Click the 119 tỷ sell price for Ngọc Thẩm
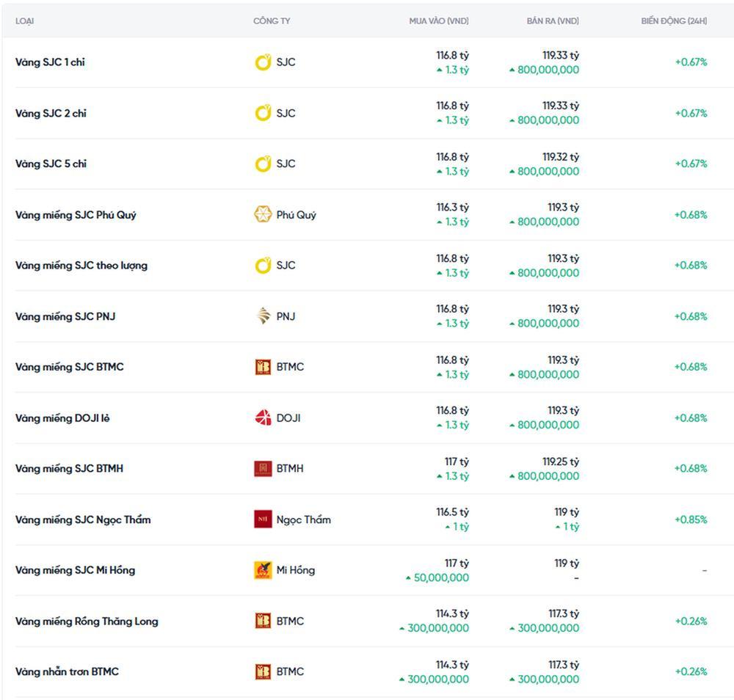This screenshot has width=734, height=700. click(x=567, y=512)
